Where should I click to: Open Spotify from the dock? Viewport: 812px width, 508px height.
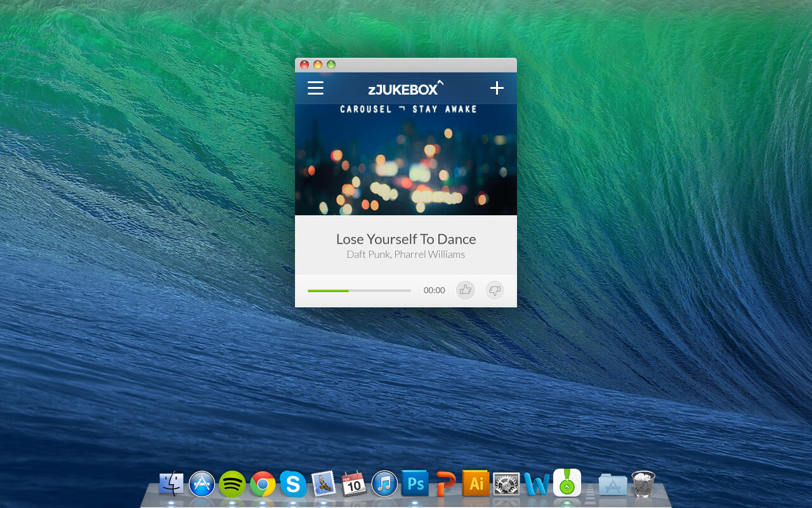pyautogui.click(x=232, y=484)
